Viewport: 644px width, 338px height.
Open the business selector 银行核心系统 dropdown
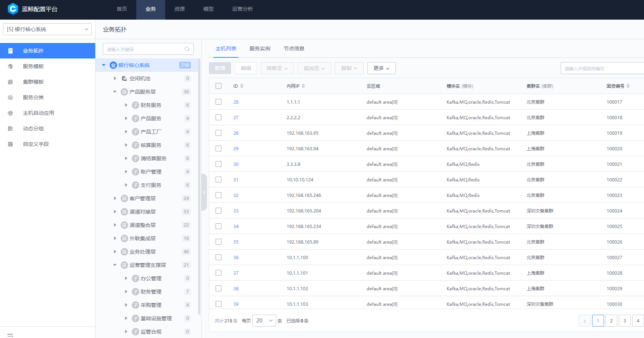47,29
